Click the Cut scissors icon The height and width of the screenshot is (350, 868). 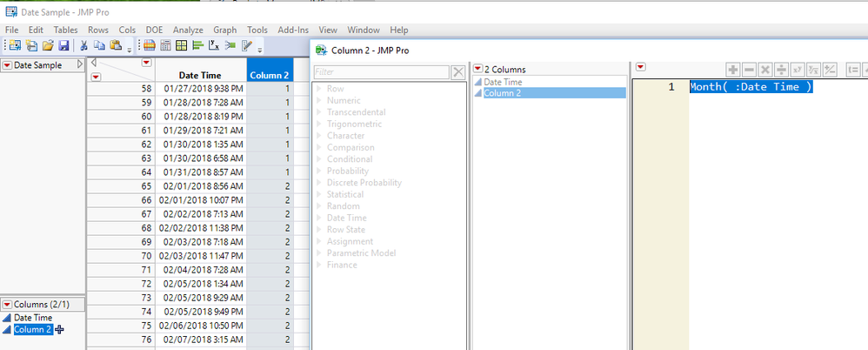(x=84, y=45)
